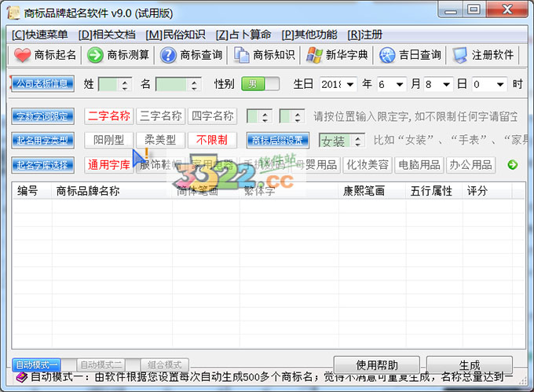This screenshot has height=392, width=534.
Task: Open [P]其他功能 menu
Action: (309, 35)
